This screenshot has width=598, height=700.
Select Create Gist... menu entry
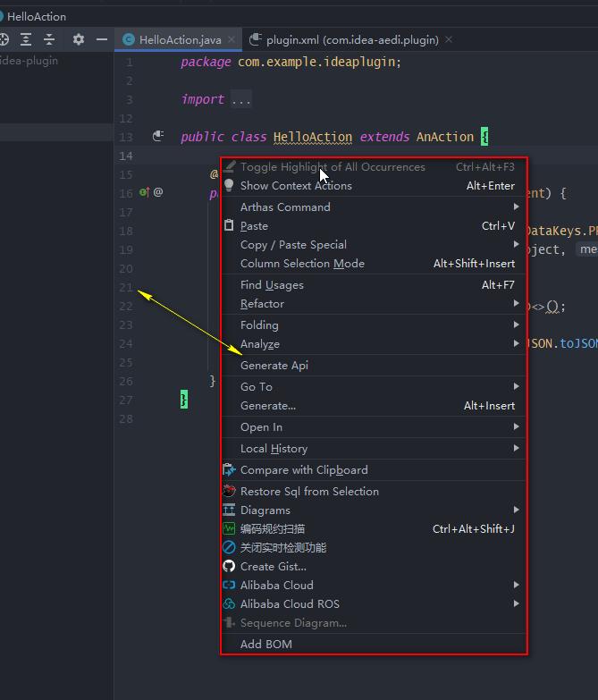click(x=374, y=566)
